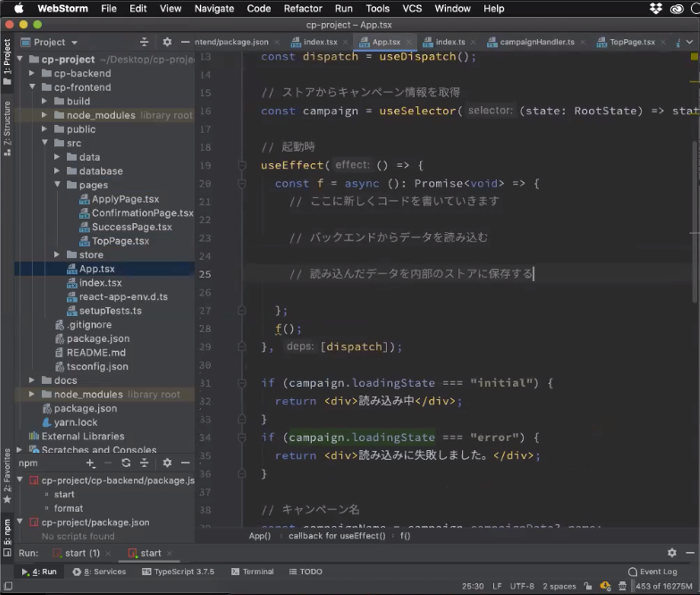Expand the cp-backend folder
The image size is (700, 595).
[32, 73]
